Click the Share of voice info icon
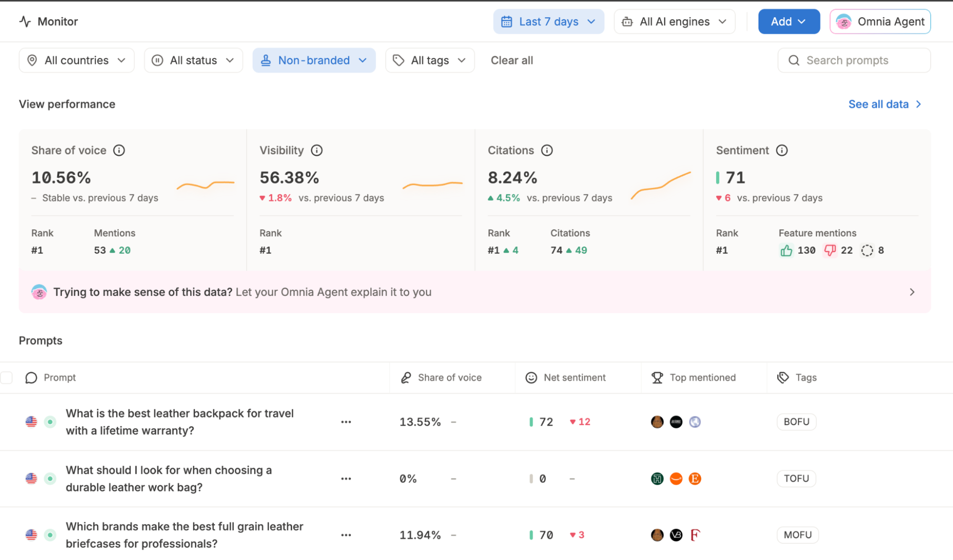This screenshot has width=953, height=560. click(x=119, y=151)
